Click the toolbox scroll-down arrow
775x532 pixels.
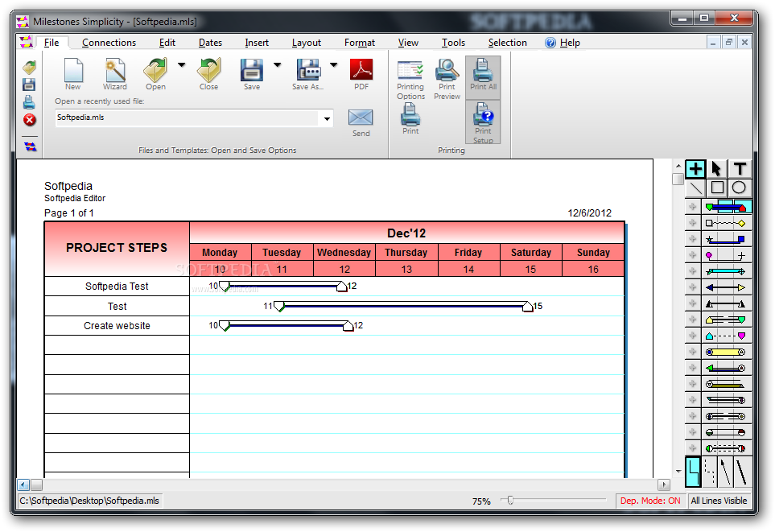(x=678, y=472)
